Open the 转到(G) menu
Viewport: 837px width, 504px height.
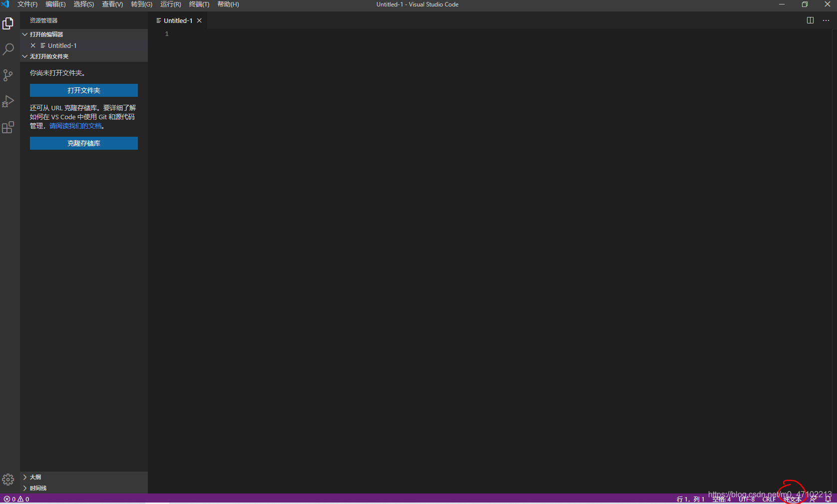coord(142,4)
